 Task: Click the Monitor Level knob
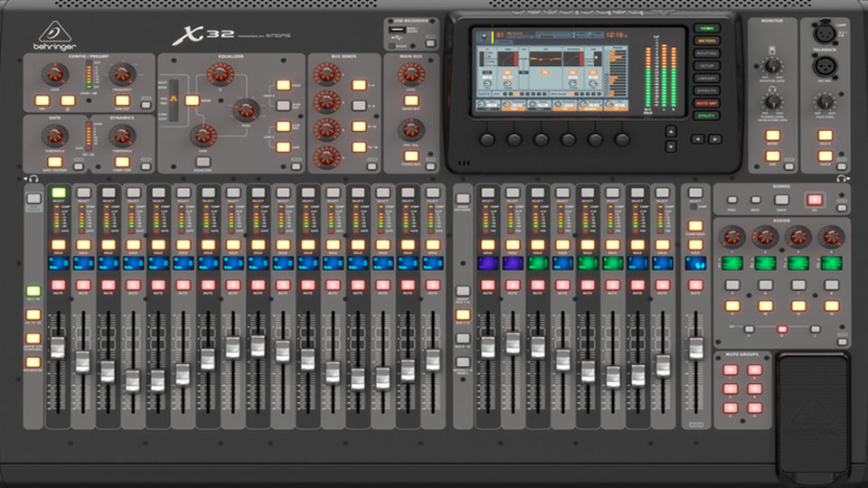coord(773,66)
